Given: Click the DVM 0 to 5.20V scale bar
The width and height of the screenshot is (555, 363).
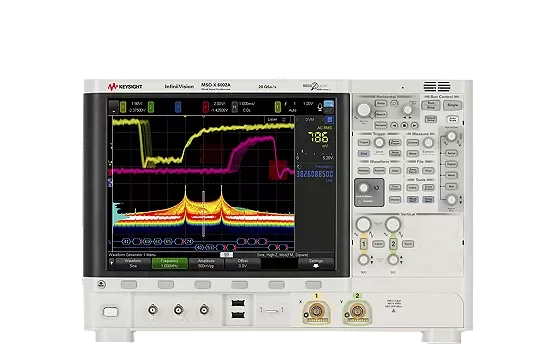Looking at the screenshot, I should (314, 156).
